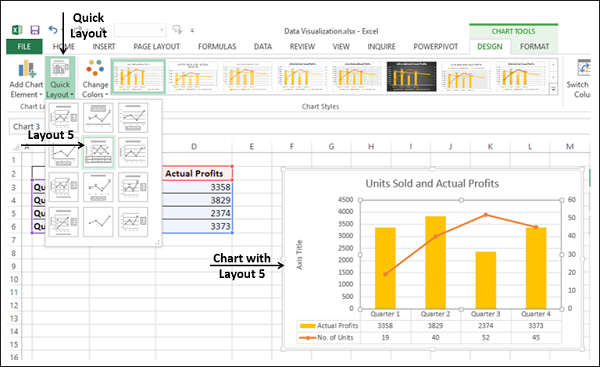The width and height of the screenshot is (600, 367).
Task: Pick the first chart style thumbnail
Action: [x=138, y=76]
